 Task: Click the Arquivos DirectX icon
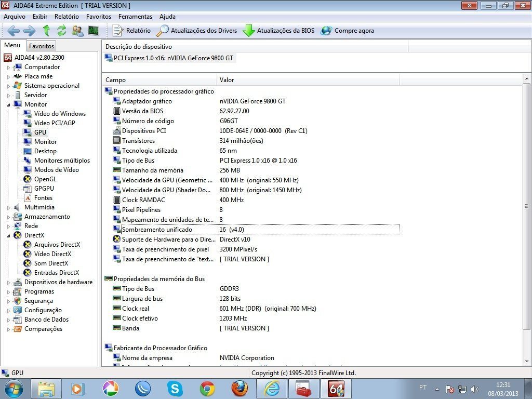28,245
